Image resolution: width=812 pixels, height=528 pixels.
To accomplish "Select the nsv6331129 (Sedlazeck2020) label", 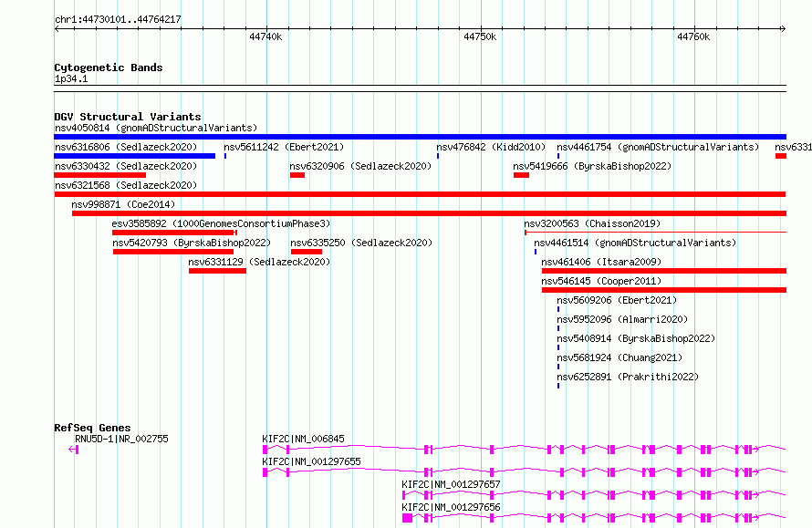I will (x=259, y=262).
